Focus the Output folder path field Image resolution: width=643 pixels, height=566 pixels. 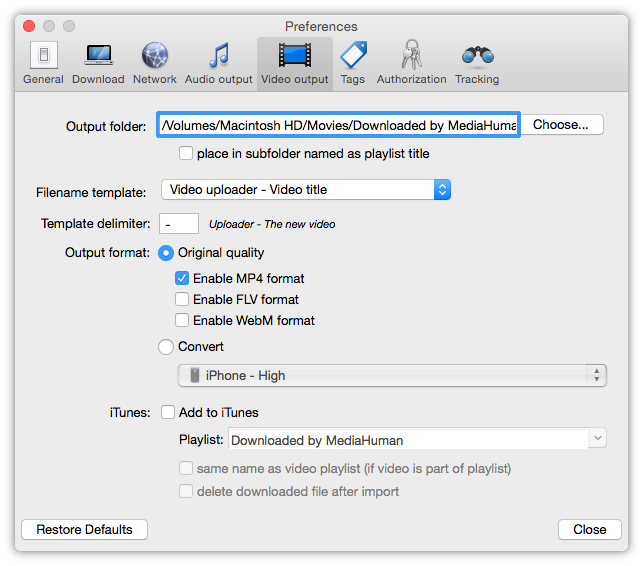(x=338, y=125)
